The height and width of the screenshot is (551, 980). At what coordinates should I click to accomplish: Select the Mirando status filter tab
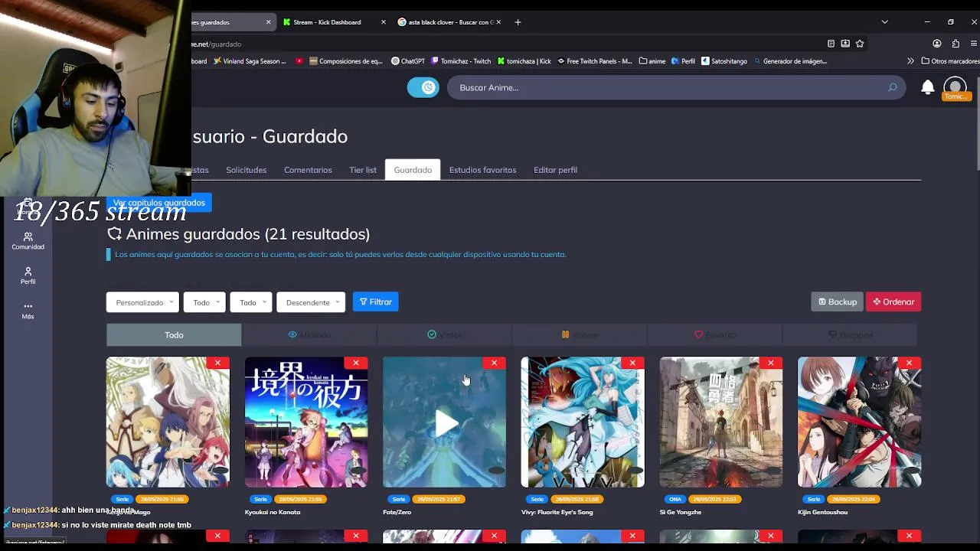309,335
